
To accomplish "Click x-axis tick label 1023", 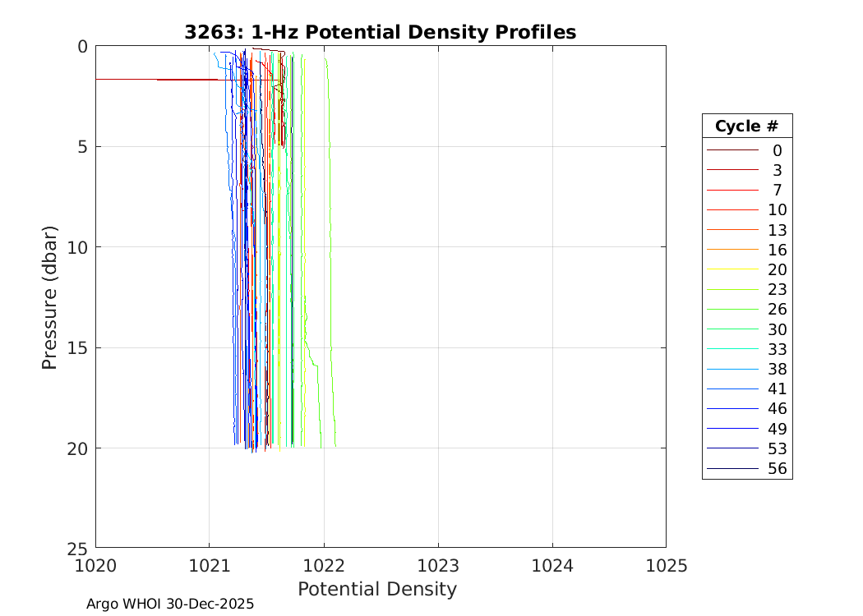I will [x=437, y=565].
